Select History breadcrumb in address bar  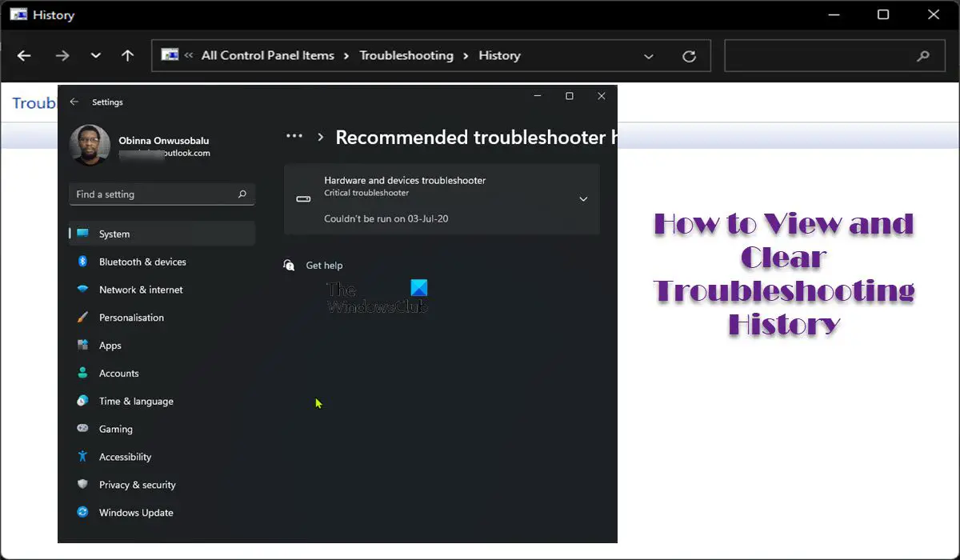(499, 55)
